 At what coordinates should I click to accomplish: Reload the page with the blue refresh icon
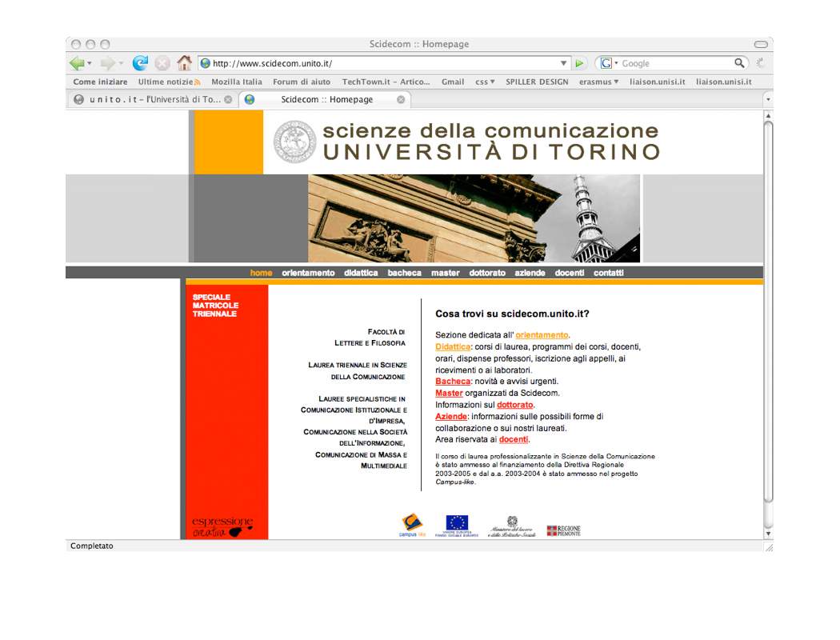[x=140, y=63]
